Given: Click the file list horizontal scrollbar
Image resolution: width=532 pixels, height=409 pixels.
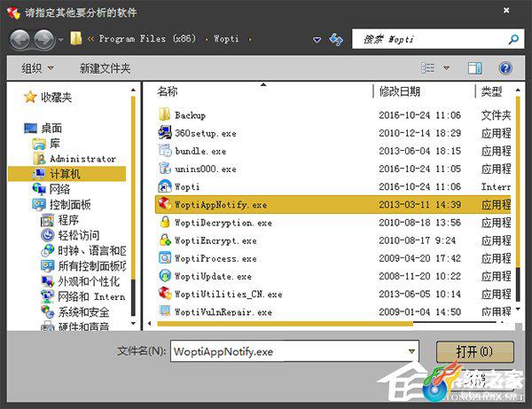Looking at the screenshot, I should coord(285,324).
